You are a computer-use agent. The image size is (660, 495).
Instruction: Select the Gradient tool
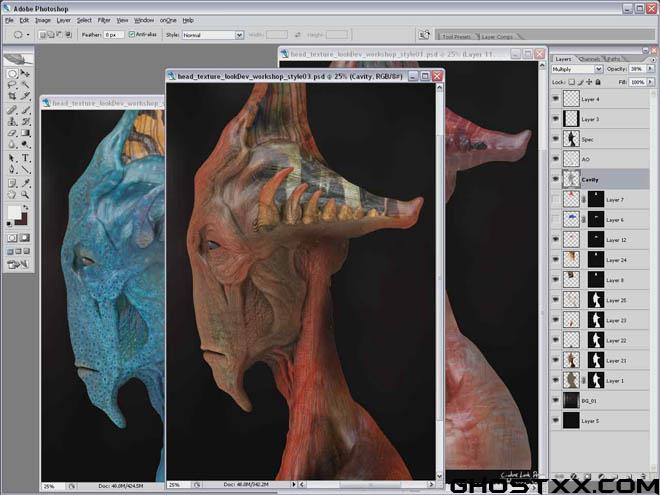pos(25,133)
